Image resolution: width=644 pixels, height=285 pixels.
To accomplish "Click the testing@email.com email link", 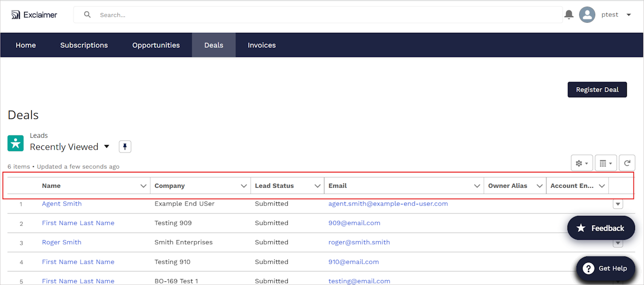I will click(x=359, y=281).
